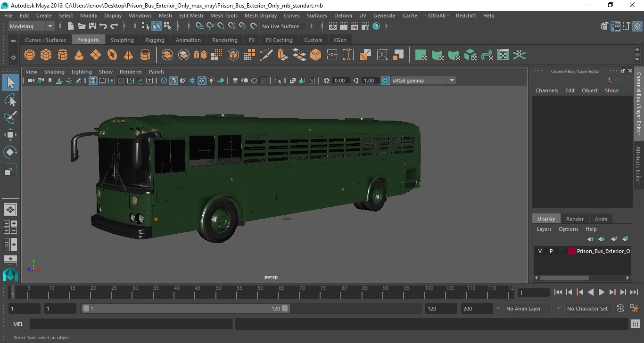Select the Scale tool in toolbox
This screenshot has height=343, width=644.
click(x=10, y=169)
